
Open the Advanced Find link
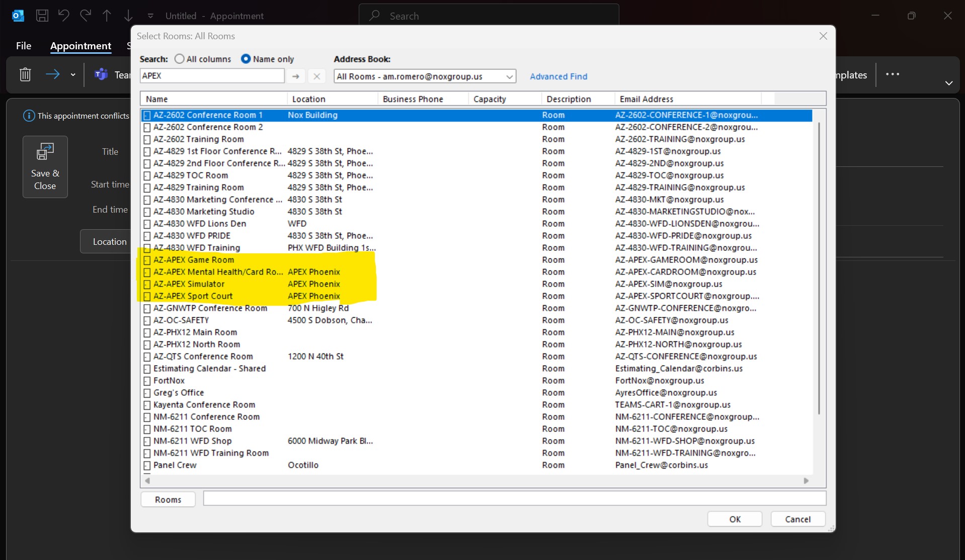tap(558, 76)
